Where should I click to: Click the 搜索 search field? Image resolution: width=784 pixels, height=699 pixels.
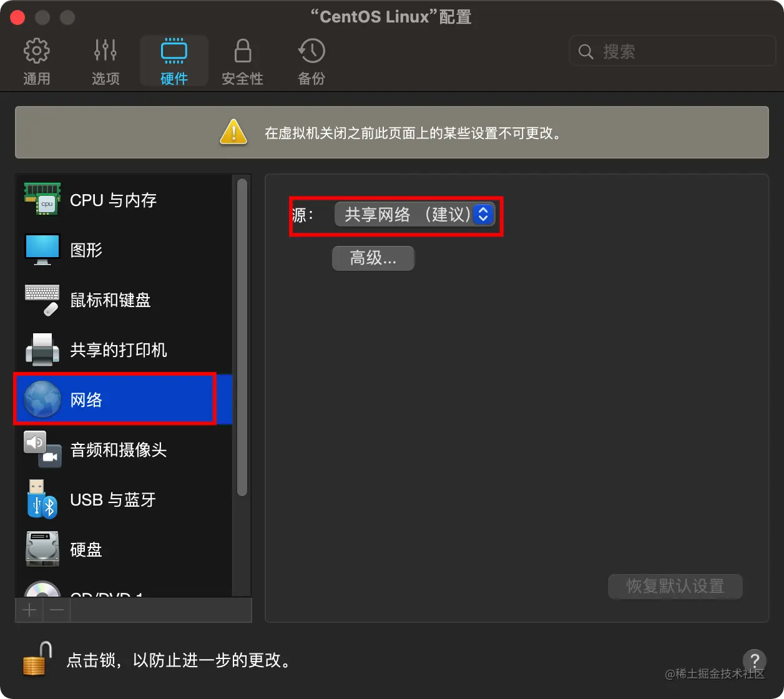tap(672, 51)
